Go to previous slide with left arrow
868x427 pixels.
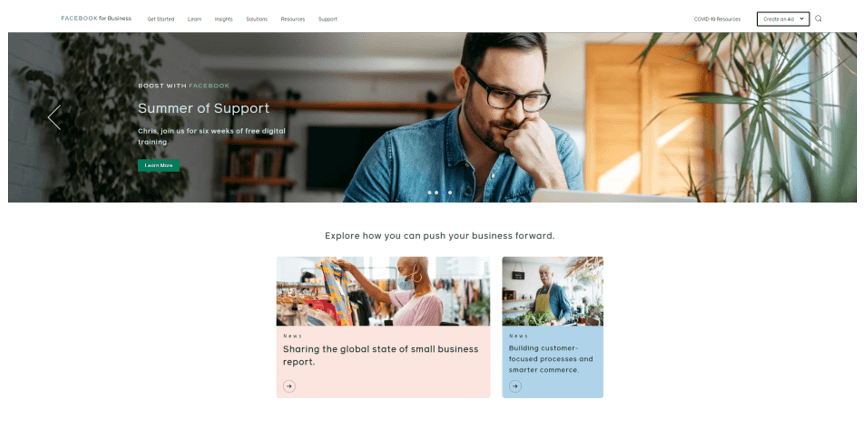click(54, 117)
